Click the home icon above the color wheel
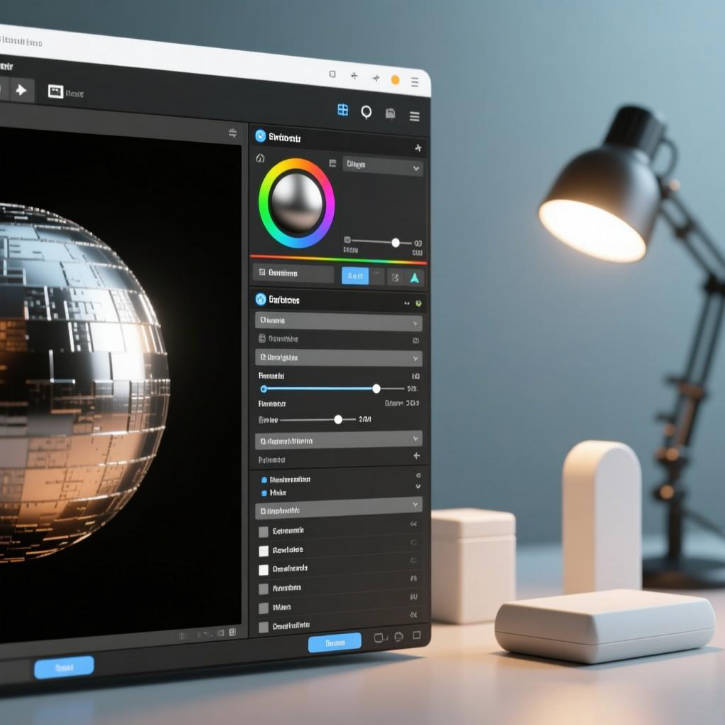The width and height of the screenshot is (725, 725). pyautogui.click(x=261, y=158)
